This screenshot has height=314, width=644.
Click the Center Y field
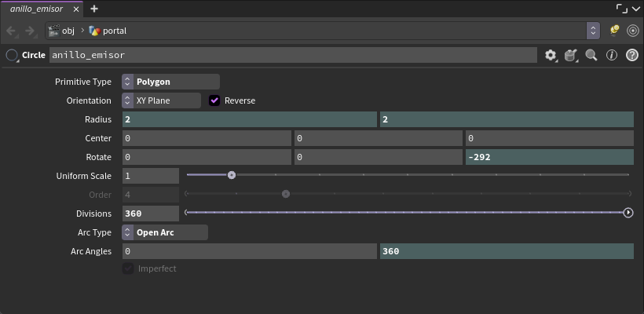click(379, 138)
